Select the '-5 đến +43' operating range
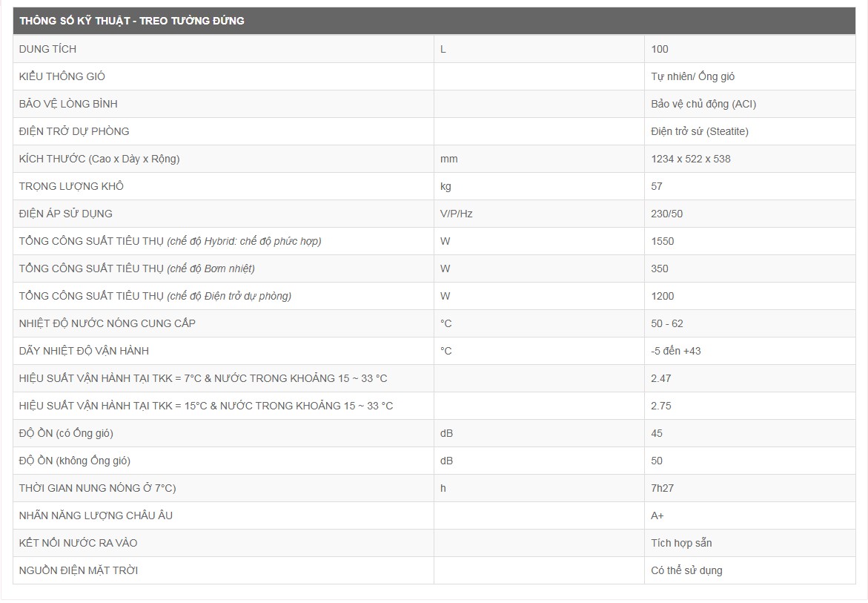Image resolution: width=868 pixels, height=603 pixels. click(675, 351)
